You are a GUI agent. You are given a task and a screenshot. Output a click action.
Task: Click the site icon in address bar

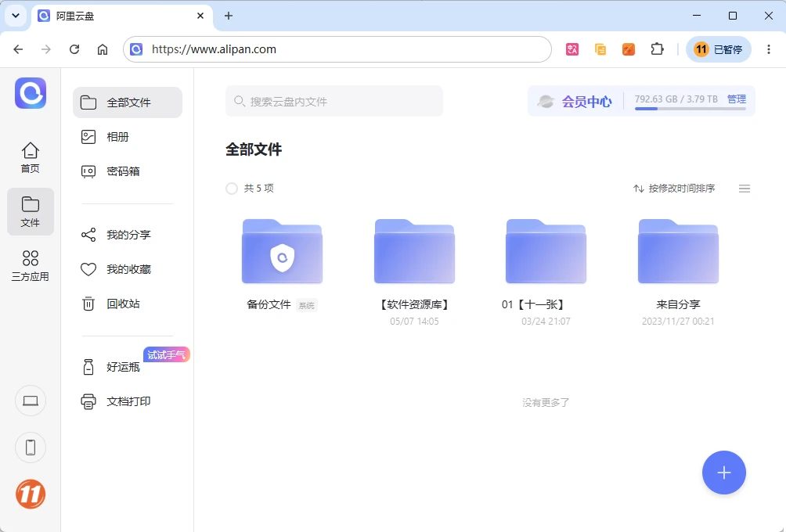136,49
